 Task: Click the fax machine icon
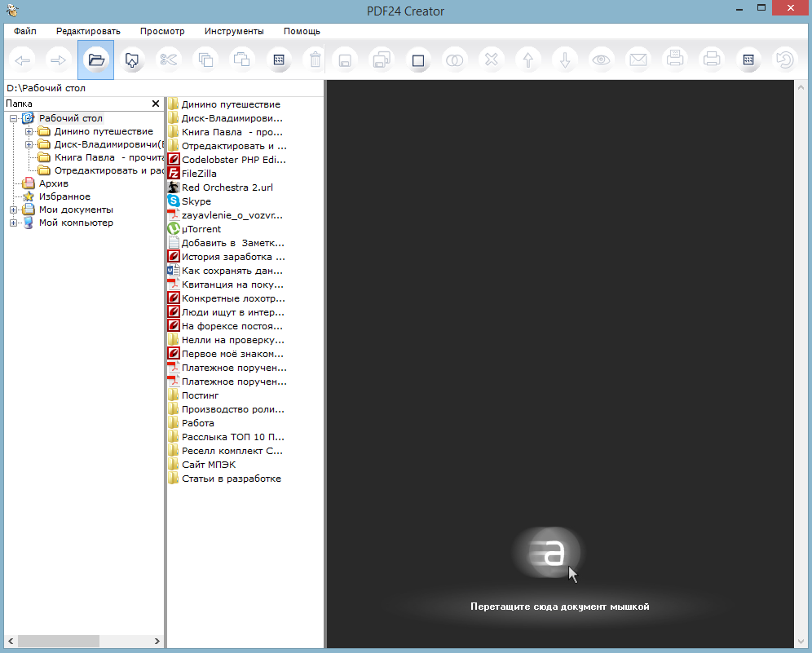click(x=675, y=60)
